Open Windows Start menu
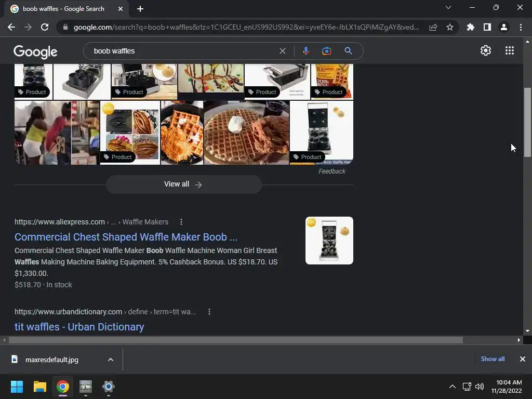532x399 pixels. click(17, 387)
